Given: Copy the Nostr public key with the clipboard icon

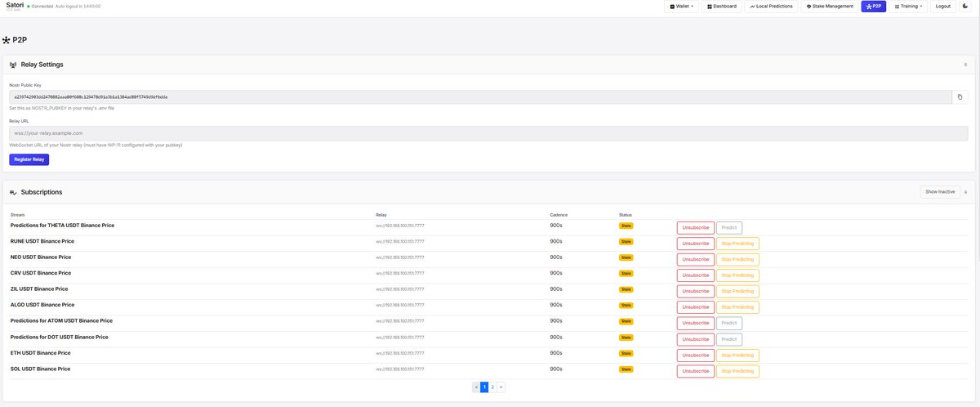Looking at the screenshot, I should [x=960, y=96].
